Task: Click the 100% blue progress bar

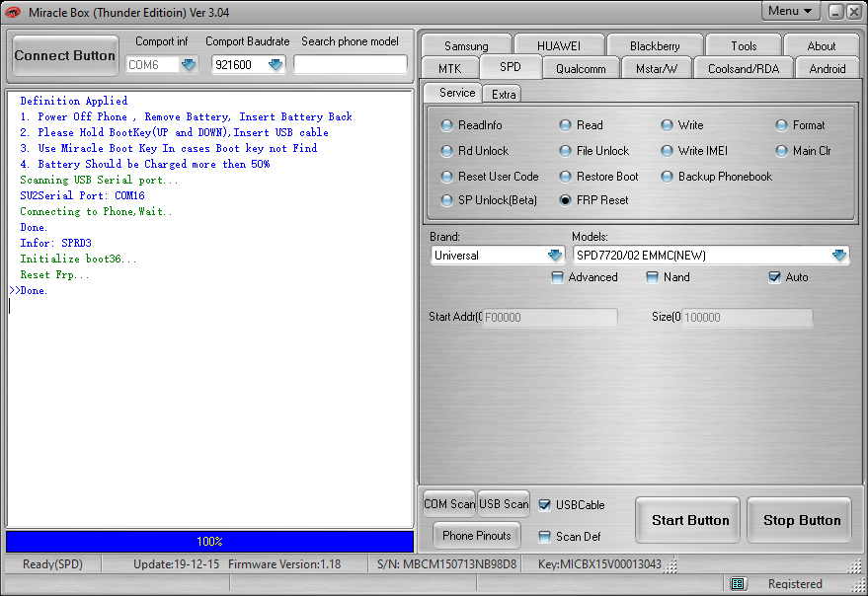Action: [x=209, y=541]
